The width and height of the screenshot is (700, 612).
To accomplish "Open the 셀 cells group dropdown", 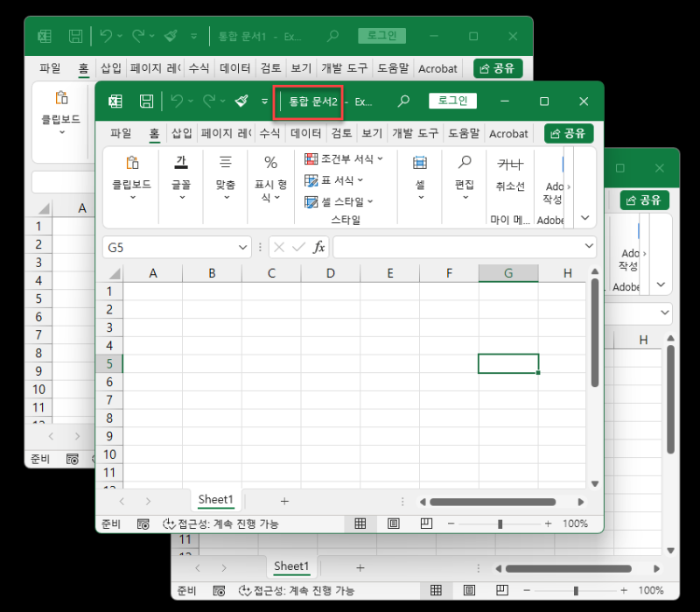I will coord(420,178).
